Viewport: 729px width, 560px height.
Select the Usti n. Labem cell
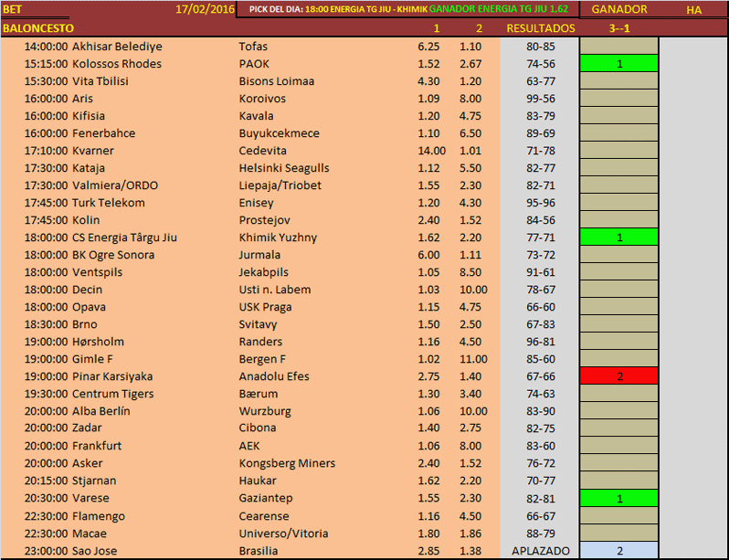[274, 290]
